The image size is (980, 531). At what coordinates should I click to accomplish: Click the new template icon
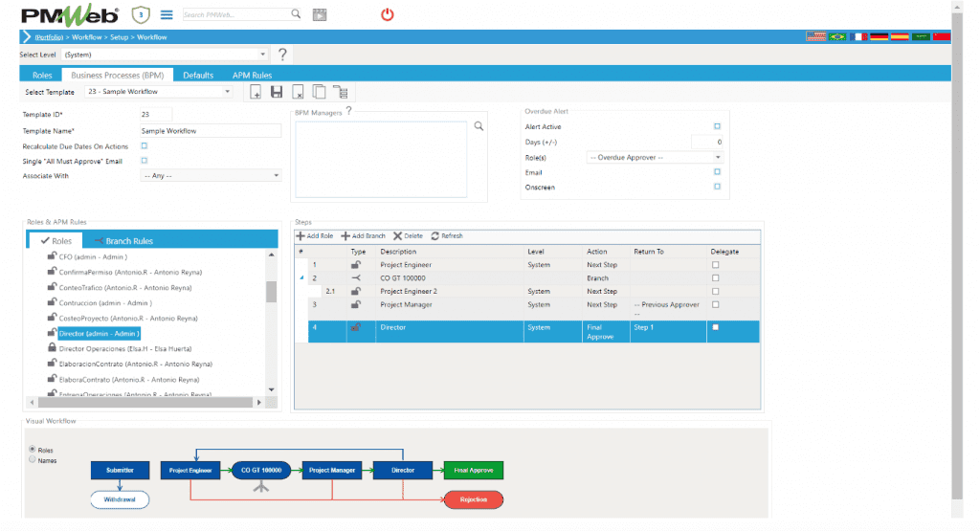pyautogui.click(x=256, y=92)
